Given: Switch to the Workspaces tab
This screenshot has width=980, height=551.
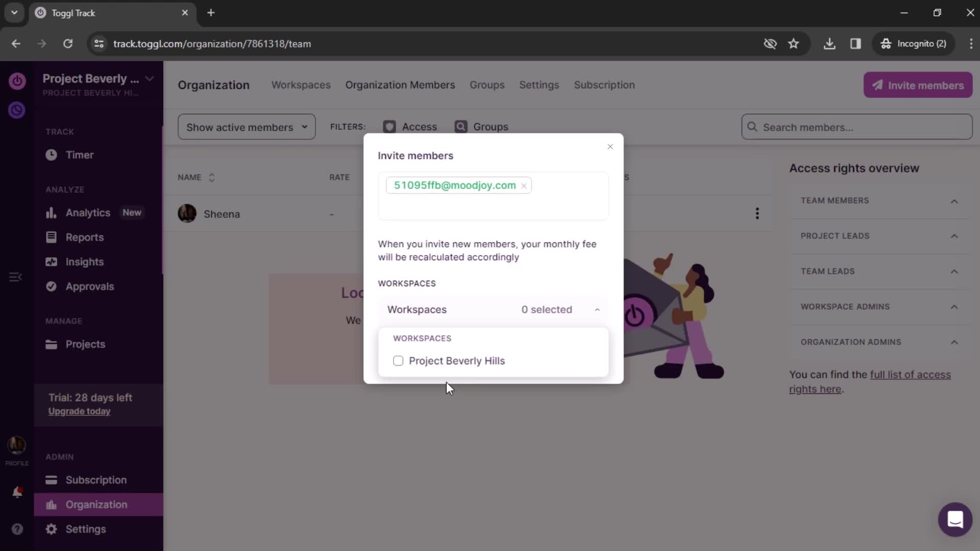Looking at the screenshot, I should pos(301,85).
